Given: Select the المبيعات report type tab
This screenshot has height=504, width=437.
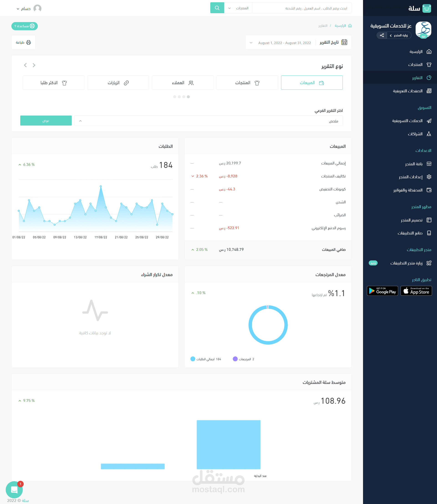Looking at the screenshot, I should [x=312, y=83].
